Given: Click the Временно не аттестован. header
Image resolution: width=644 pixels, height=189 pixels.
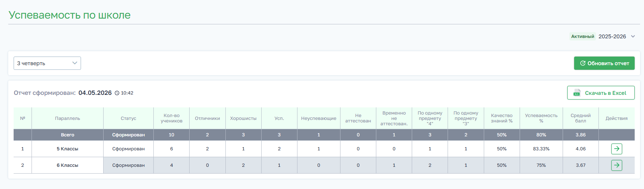Looking at the screenshot, I should point(394,118).
